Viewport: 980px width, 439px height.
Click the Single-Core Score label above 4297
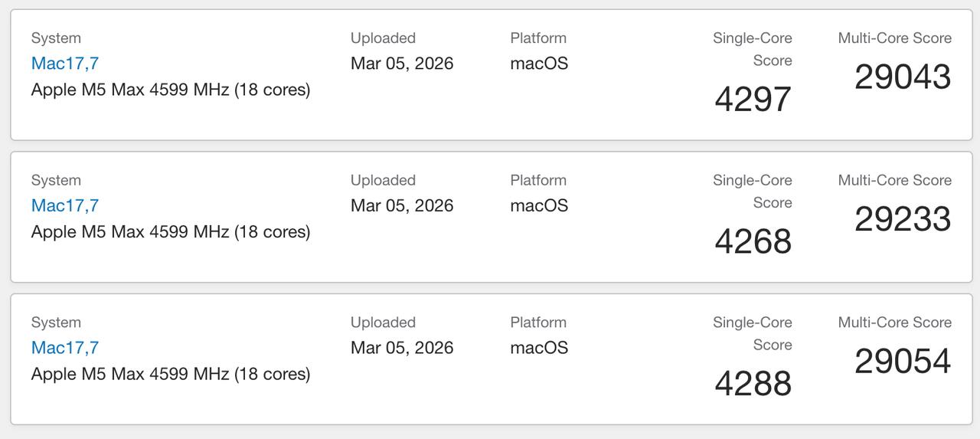(753, 48)
